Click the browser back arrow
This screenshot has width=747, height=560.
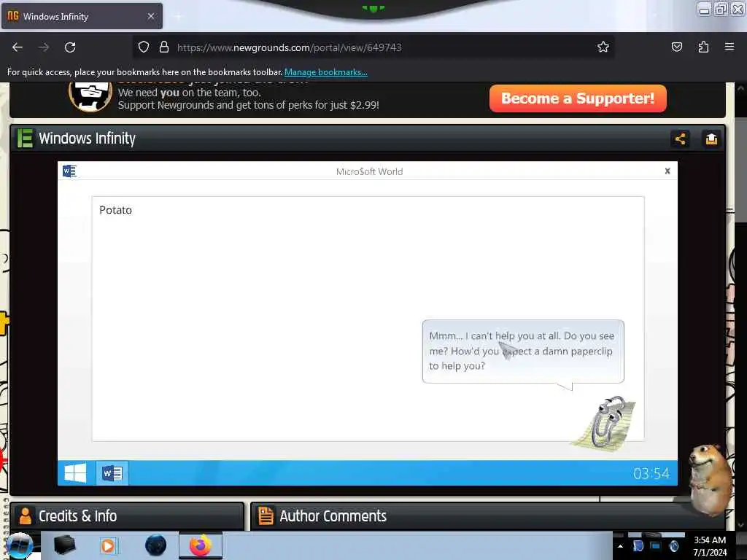18,47
